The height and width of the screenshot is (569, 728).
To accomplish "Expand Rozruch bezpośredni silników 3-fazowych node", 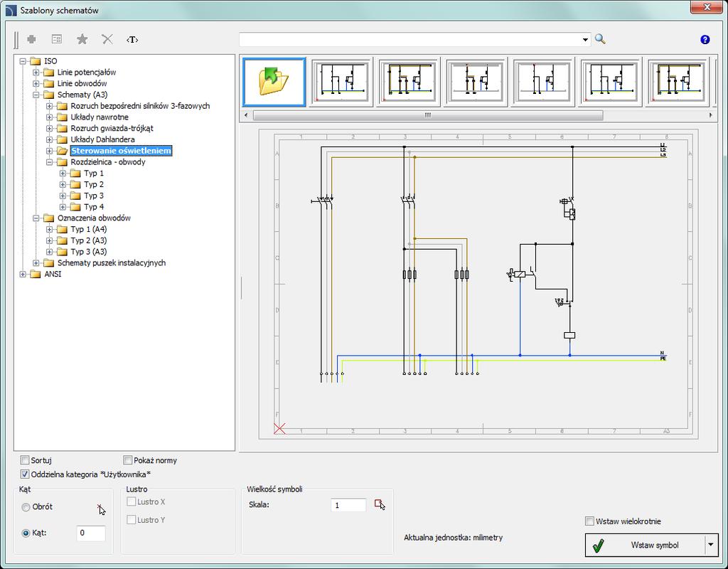I will click(x=49, y=106).
